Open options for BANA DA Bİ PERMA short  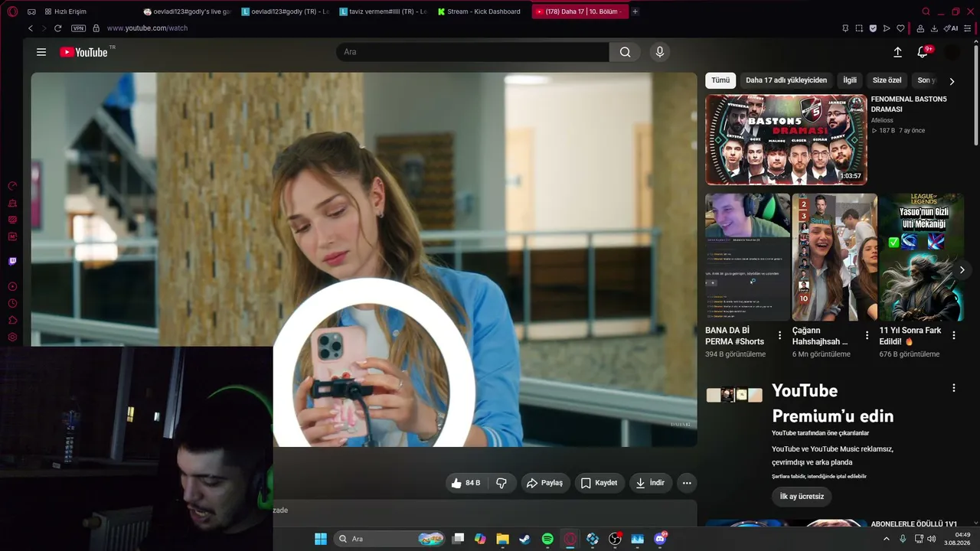click(x=779, y=335)
